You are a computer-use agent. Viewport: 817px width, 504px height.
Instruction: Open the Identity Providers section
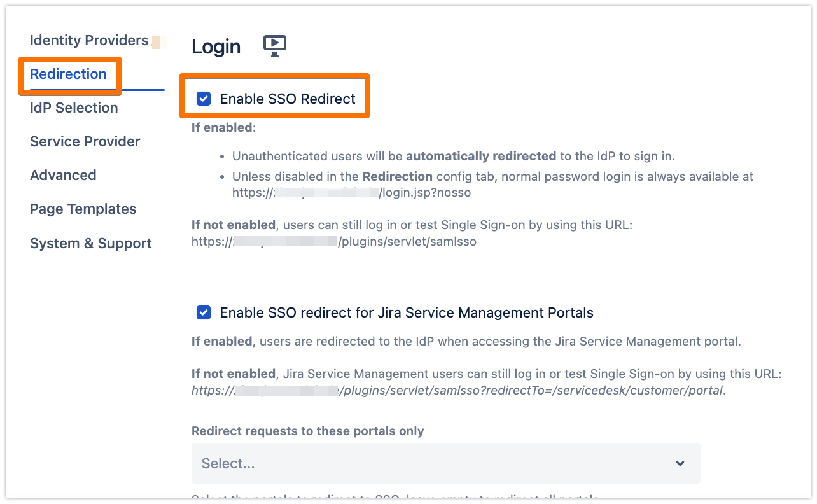point(88,41)
